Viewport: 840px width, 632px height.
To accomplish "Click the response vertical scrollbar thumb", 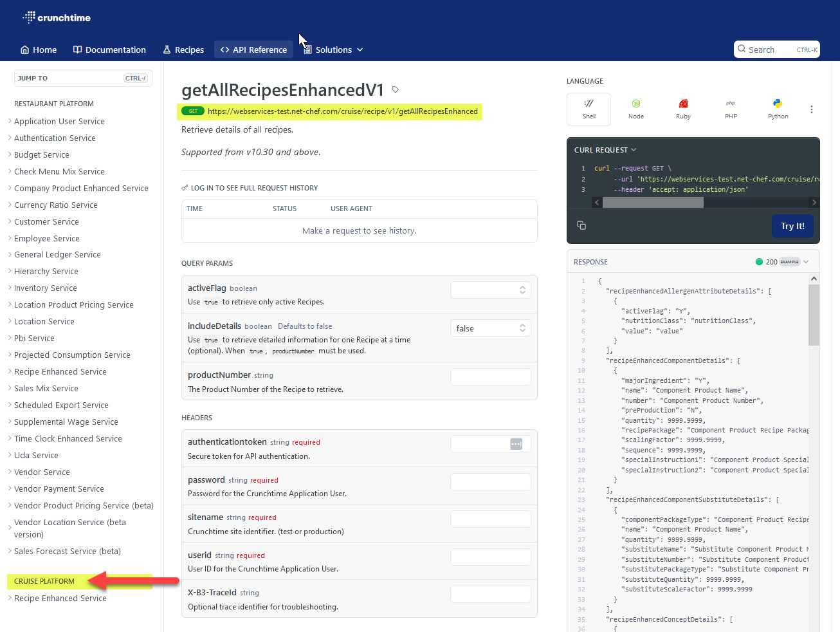I will pos(814,315).
